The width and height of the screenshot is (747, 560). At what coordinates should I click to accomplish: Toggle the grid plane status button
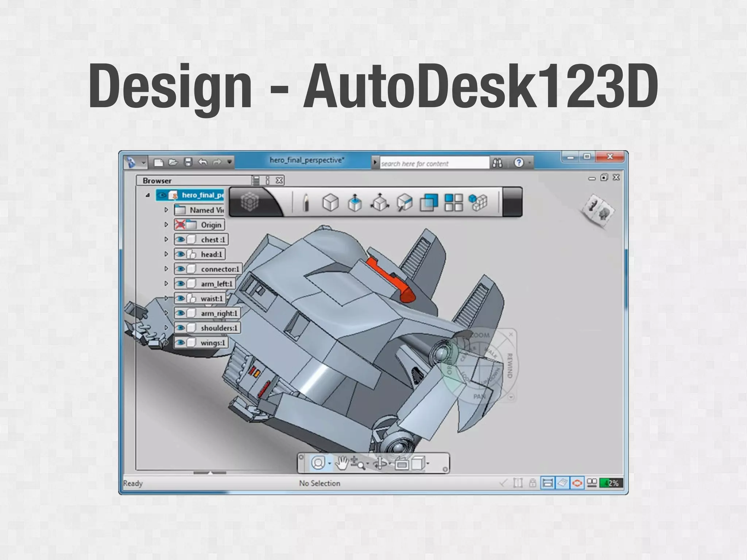[562, 483]
